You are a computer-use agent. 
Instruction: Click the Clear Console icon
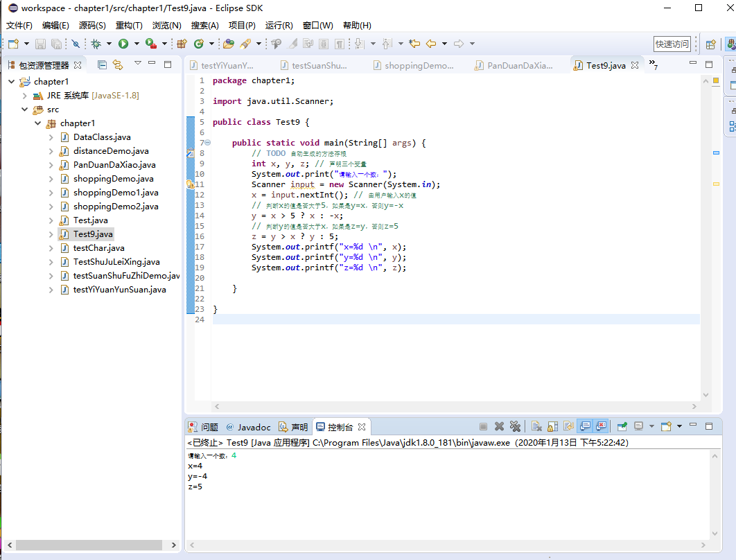536,426
